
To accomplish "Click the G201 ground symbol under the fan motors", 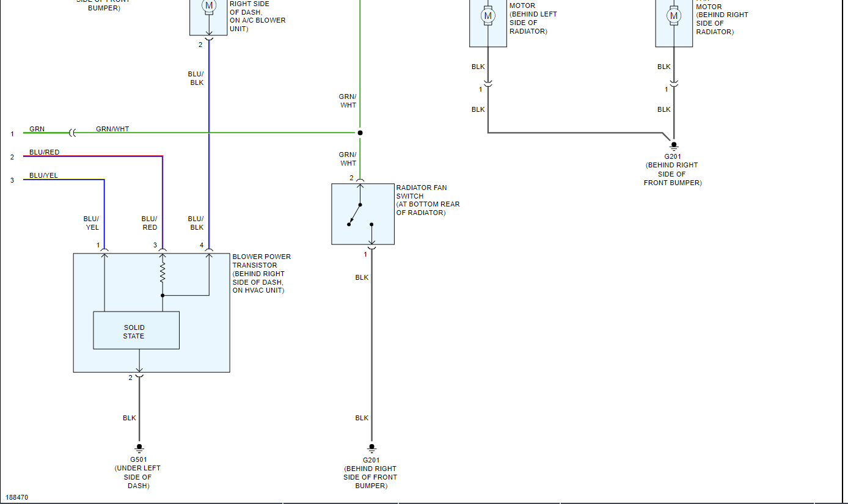I will [674, 145].
